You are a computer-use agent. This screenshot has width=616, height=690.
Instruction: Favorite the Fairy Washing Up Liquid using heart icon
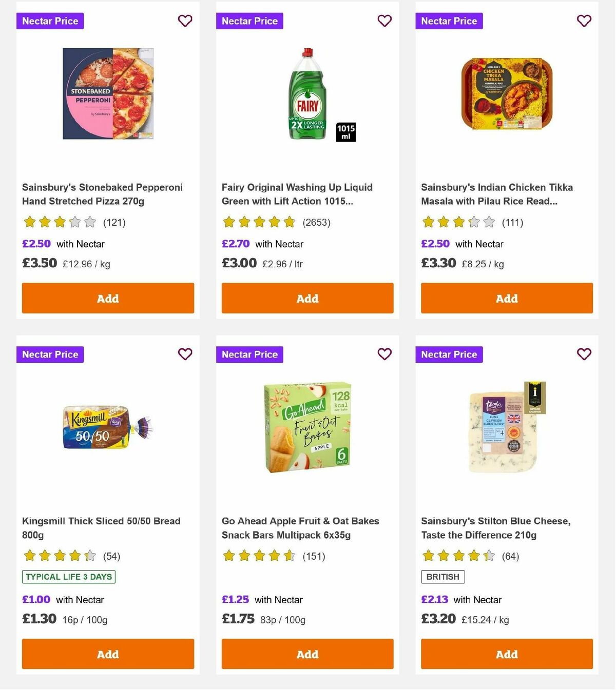pyautogui.click(x=384, y=21)
